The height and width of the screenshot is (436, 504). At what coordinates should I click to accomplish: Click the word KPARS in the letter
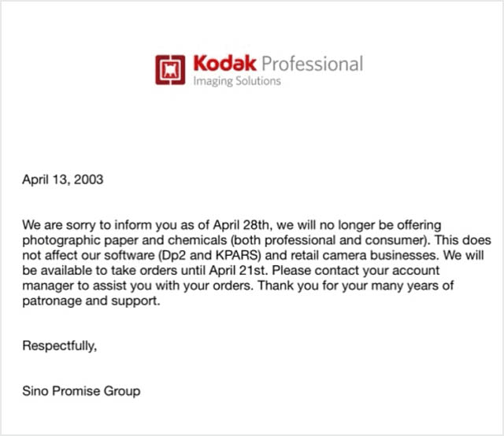tap(237, 255)
